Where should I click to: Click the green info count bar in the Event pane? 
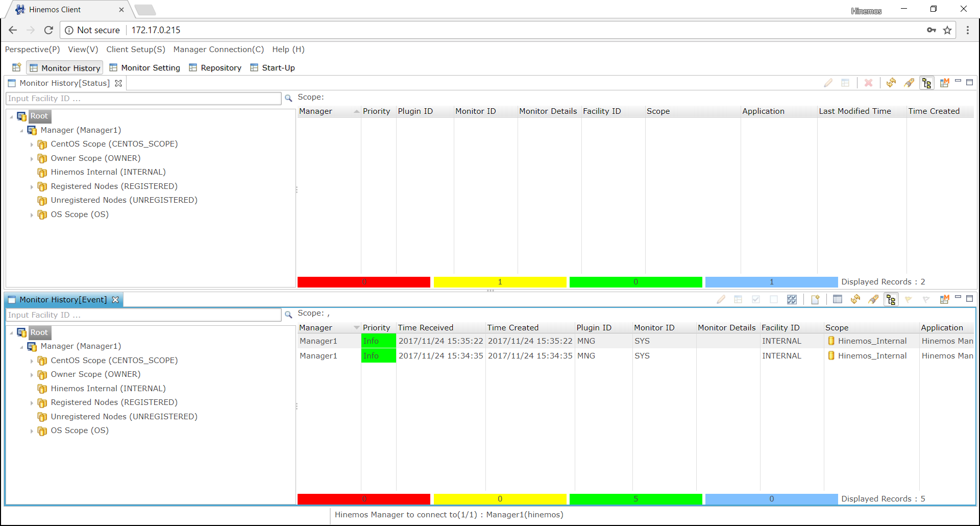[x=635, y=498]
